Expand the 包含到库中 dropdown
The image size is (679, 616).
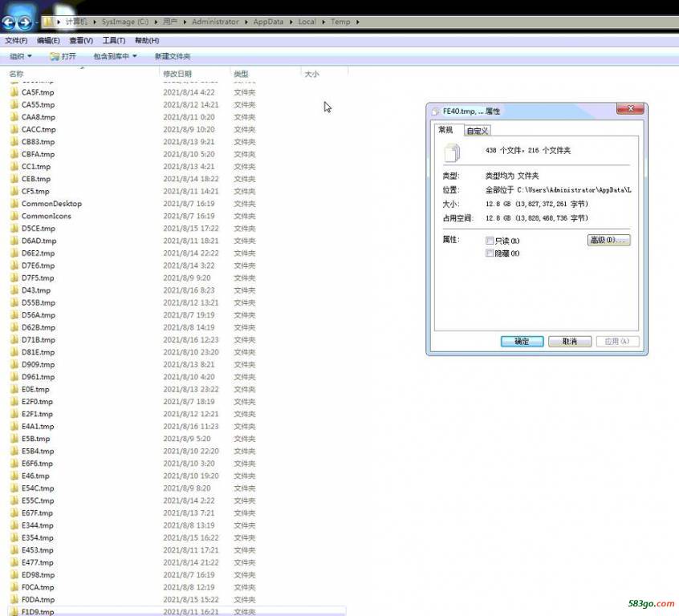click(x=115, y=56)
